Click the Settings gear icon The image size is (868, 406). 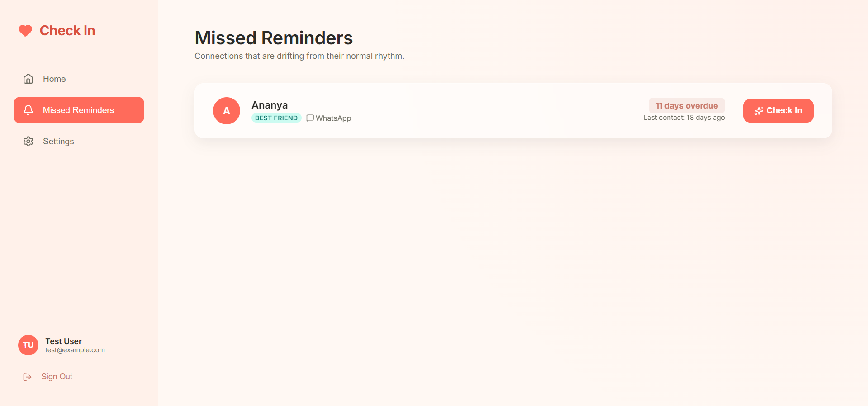point(28,141)
